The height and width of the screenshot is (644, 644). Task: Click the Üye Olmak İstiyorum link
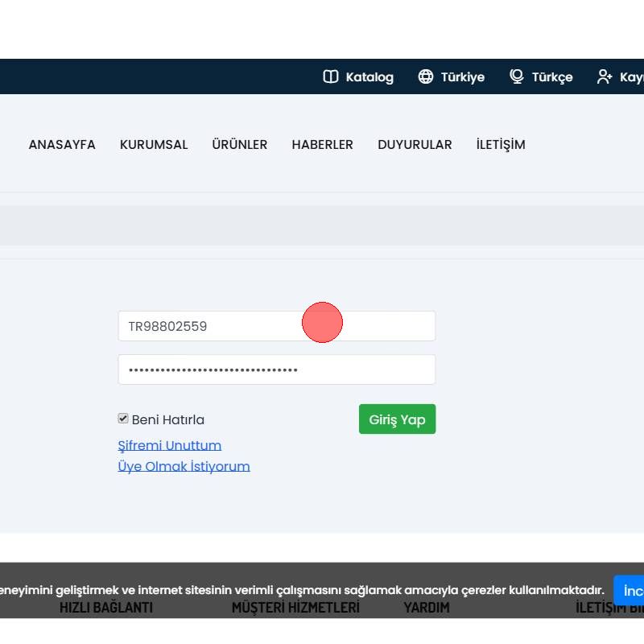(x=184, y=466)
